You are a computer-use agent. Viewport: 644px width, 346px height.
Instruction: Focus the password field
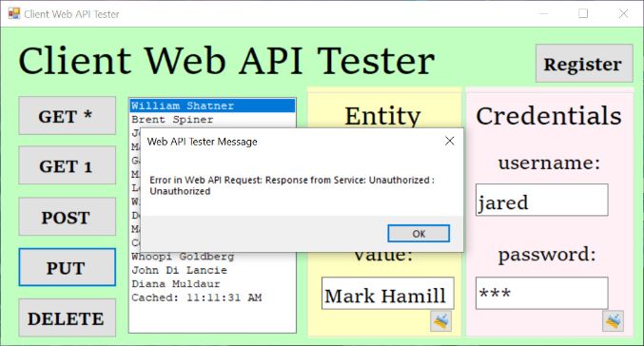pyautogui.click(x=541, y=293)
